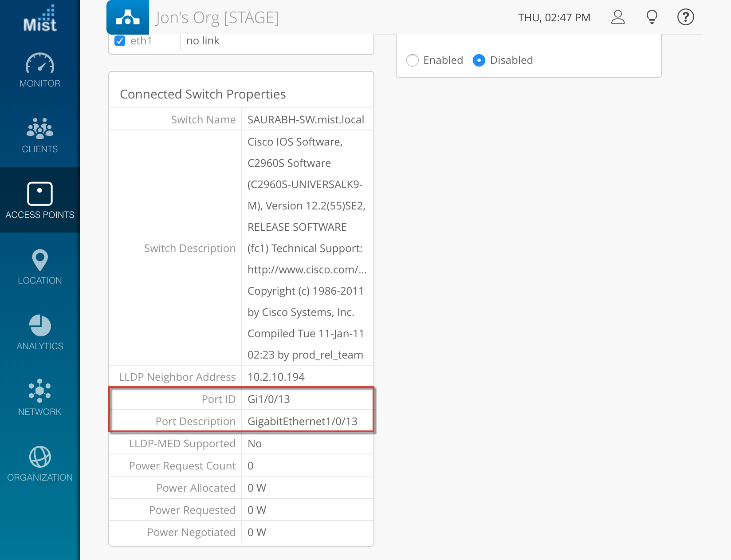Click the Gi1/0/13 Port ID value
Screen dimensions: 731x560
pyautogui.click(x=269, y=399)
